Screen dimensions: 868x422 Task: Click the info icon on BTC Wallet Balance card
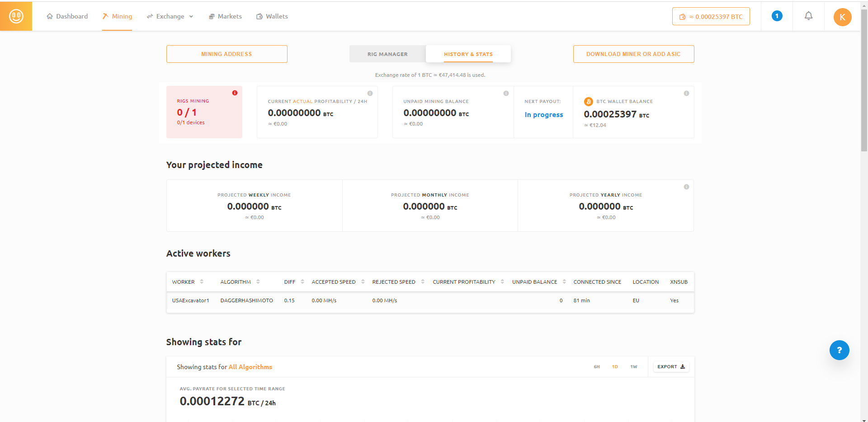[686, 93]
